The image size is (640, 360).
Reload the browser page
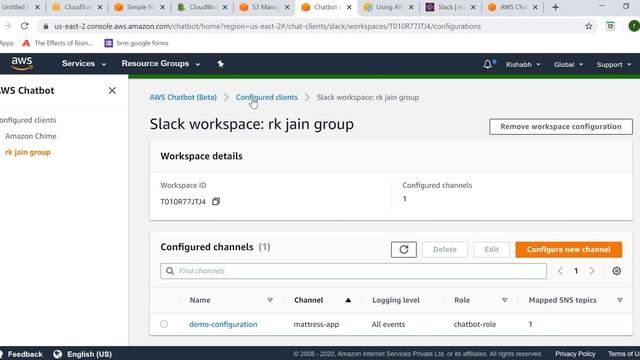(x=24, y=26)
